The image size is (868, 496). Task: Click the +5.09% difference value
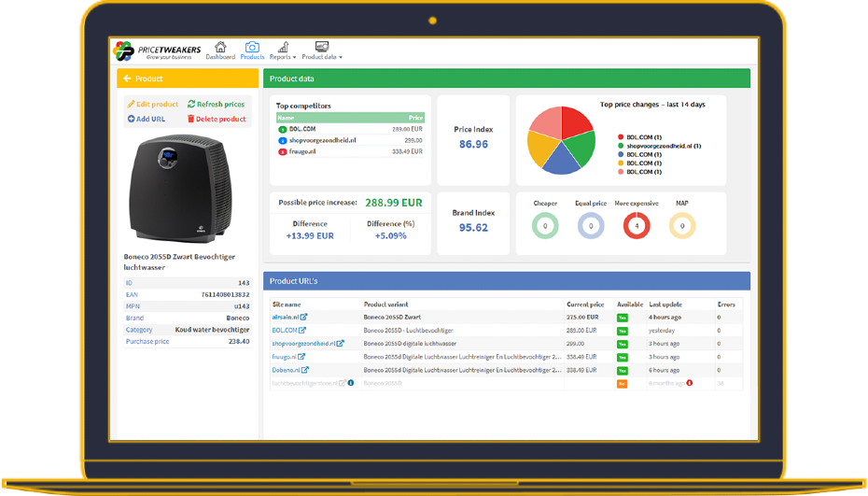[391, 236]
